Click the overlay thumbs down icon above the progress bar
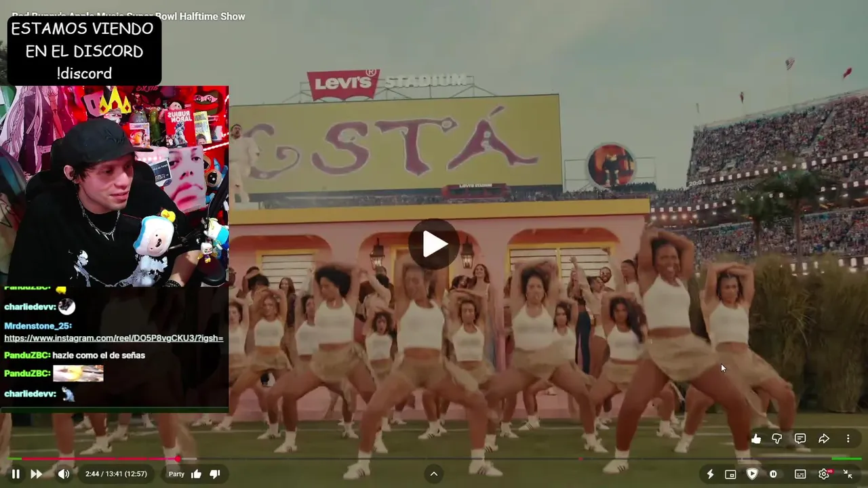The image size is (868, 488). point(777,439)
